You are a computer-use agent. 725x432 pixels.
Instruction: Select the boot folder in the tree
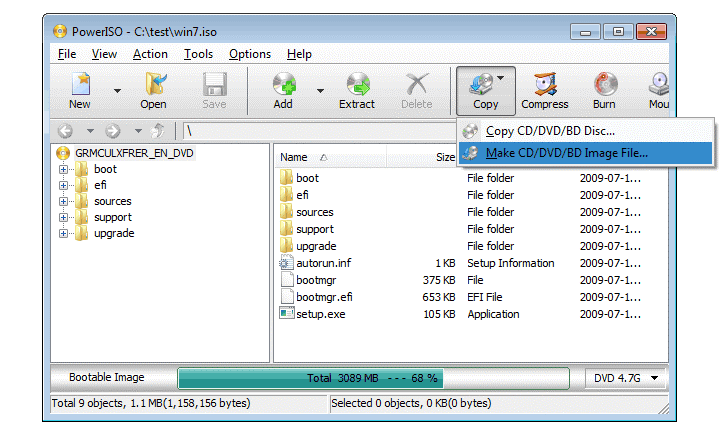click(x=105, y=169)
